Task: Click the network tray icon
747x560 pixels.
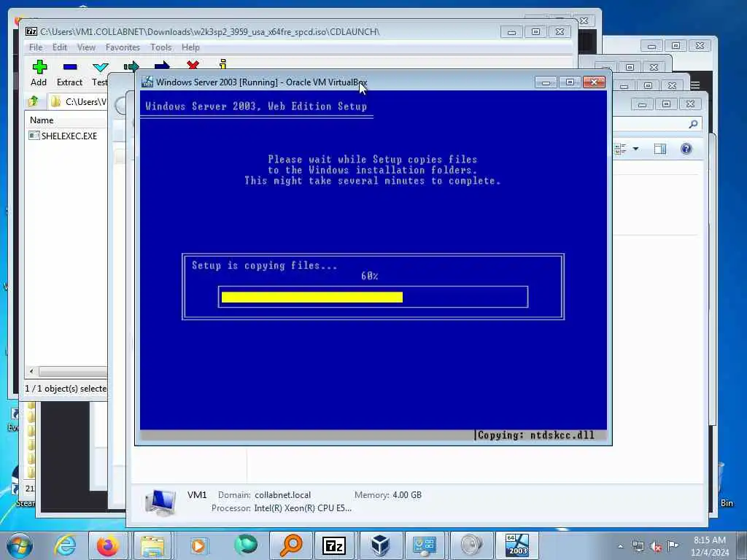Action: point(638,546)
